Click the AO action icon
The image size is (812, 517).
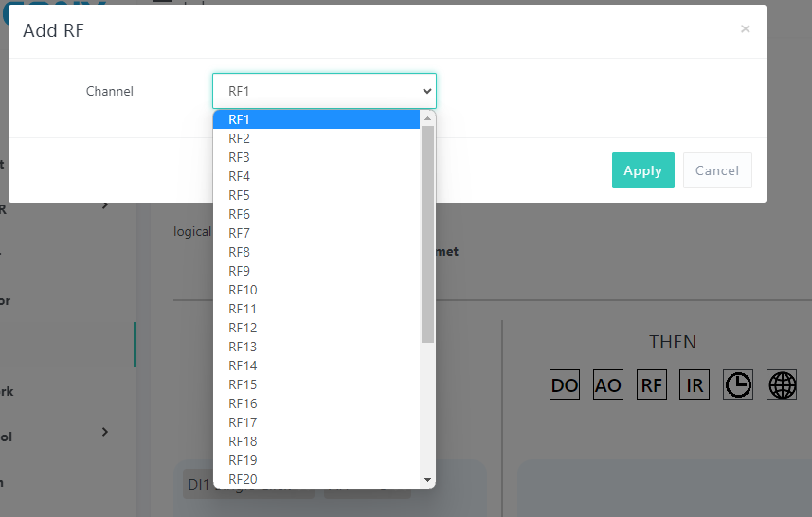(x=608, y=384)
